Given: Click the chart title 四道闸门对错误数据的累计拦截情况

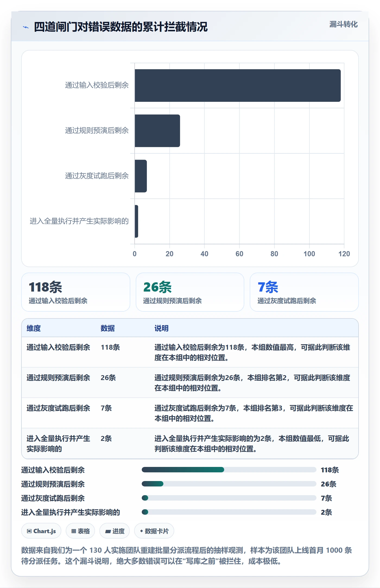Looking at the screenshot, I should [121, 27].
